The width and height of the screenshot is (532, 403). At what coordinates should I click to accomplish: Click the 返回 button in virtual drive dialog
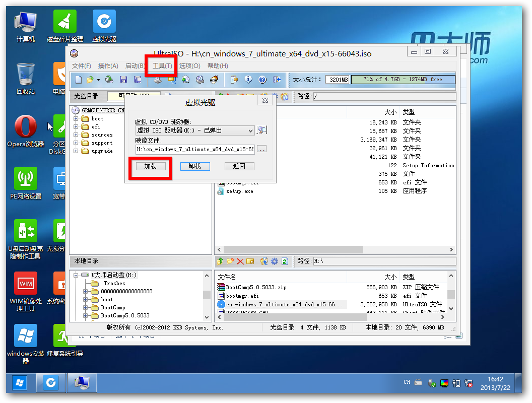pyautogui.click(x=239, y=166)
